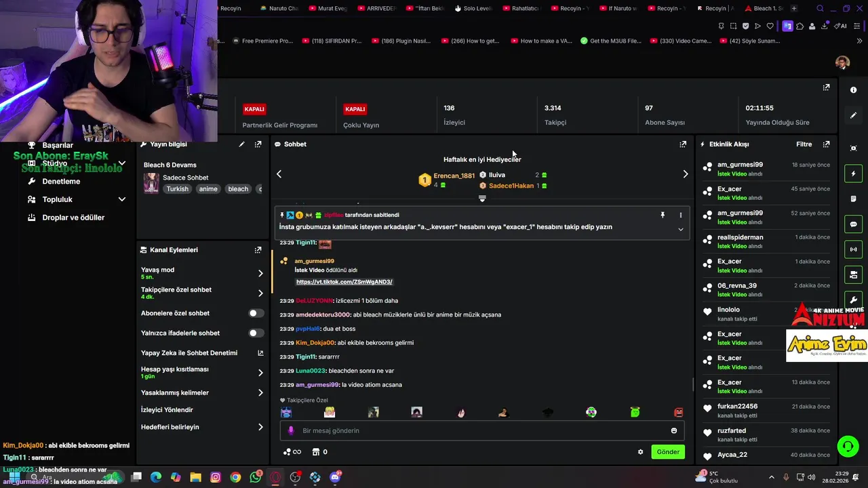Viewport: 868px width, 488px height.
Task: Click İzleyici Yönlendirin in channel actions
Action: [x=167, y=410]
